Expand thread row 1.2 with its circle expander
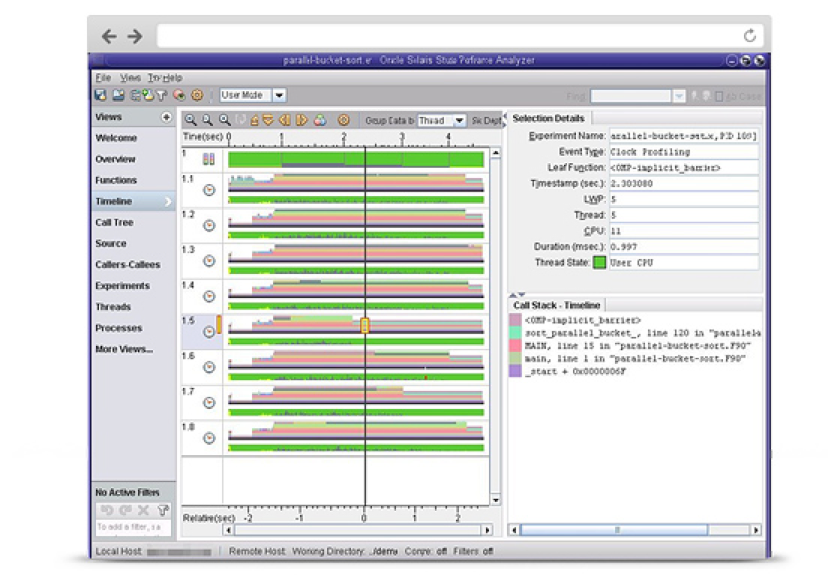The width and height of the screenshot is (828, 578). tap(209, 224)
